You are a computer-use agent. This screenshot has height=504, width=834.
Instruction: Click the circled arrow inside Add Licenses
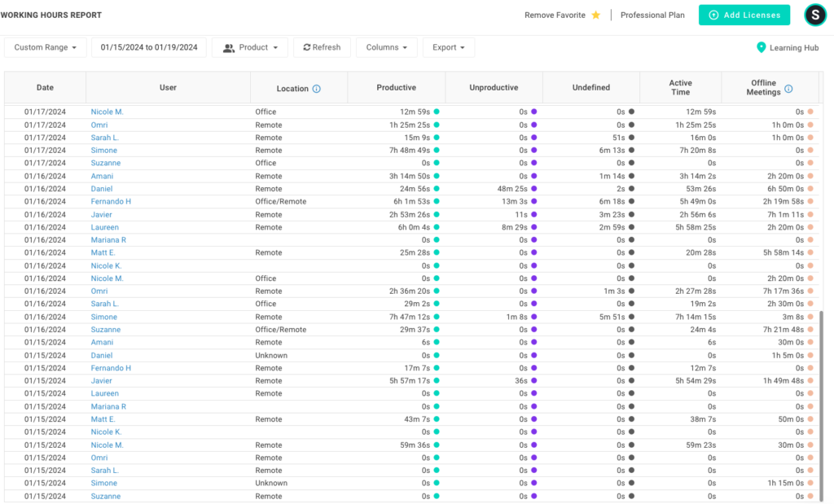pos(715,15)
